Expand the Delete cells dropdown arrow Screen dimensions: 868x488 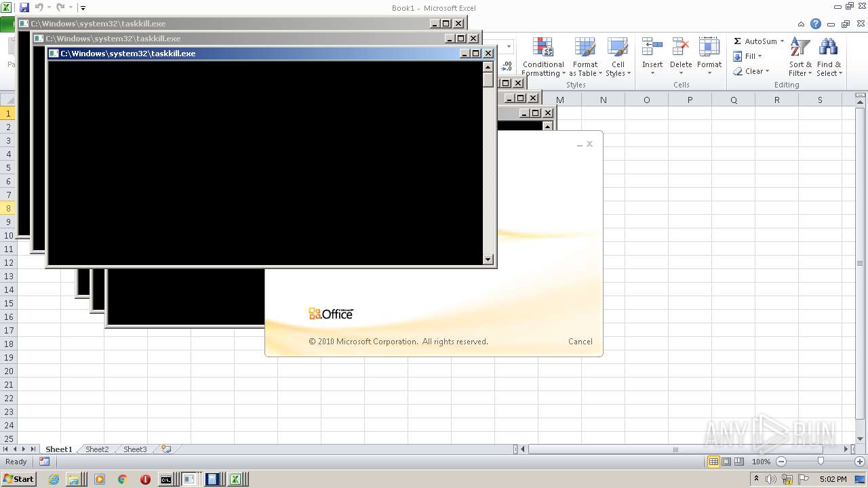point(681,73)
